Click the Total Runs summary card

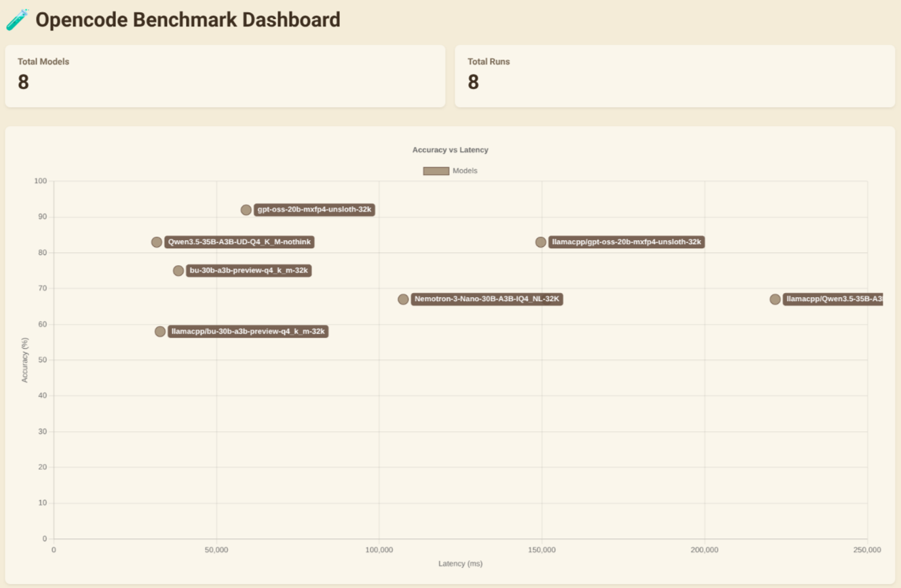tap(674, 76)
